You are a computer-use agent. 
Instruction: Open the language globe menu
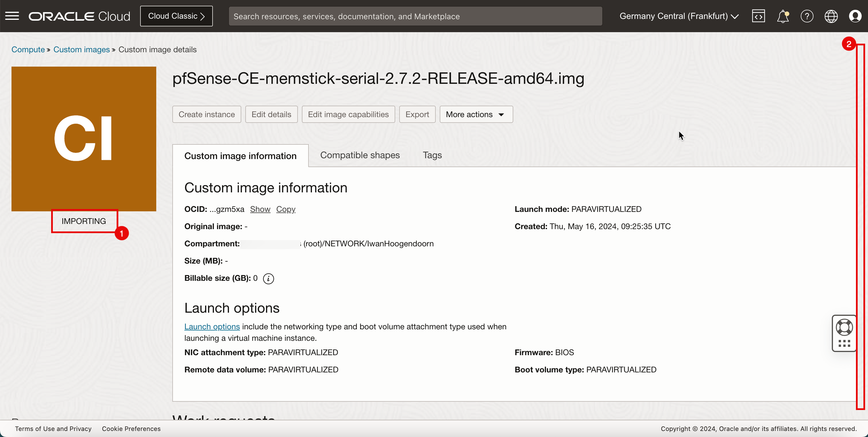coord(831,16)
